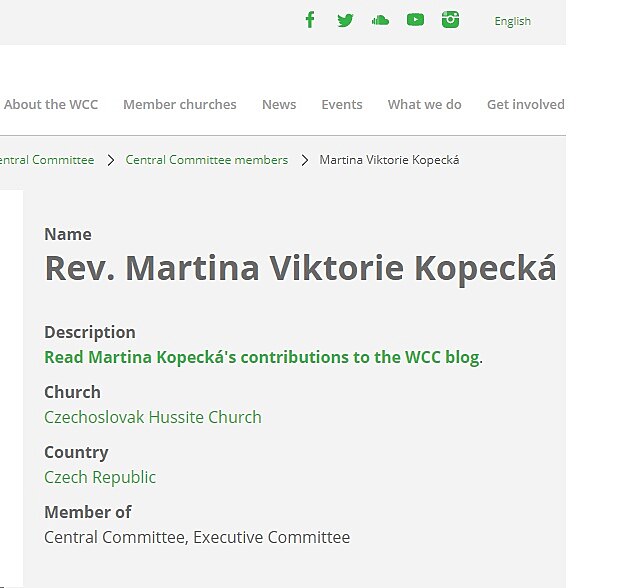The width and height of the screenshot is (630, 588).
Task: Follow the Central Committee members breadcrumb
Action: click(x=207, y=160)
